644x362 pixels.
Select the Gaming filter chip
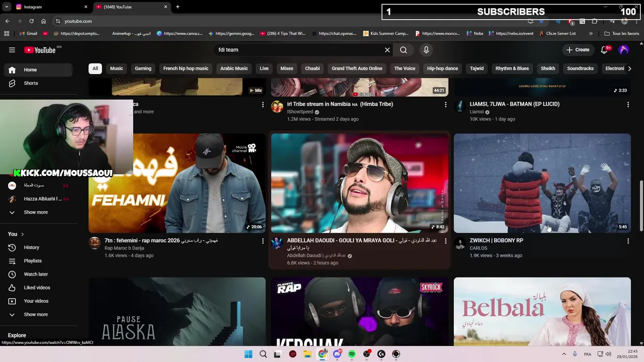[143, 68]
